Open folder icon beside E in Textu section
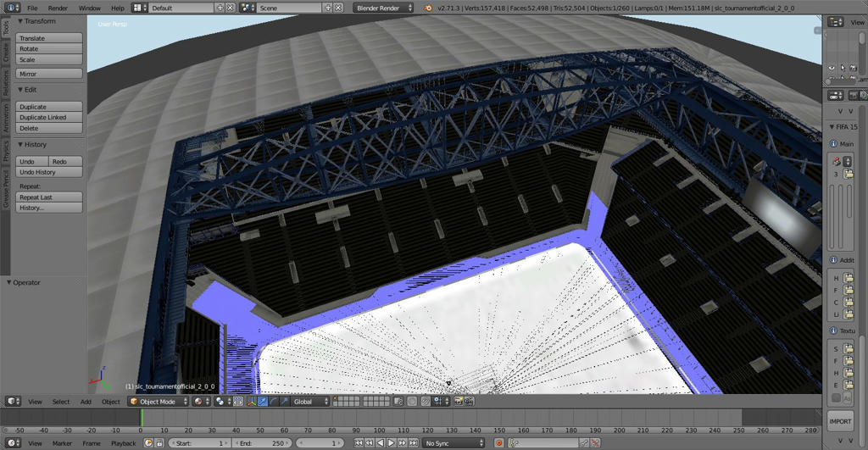This screenshot has width=868, height=450. coord(848,386)
